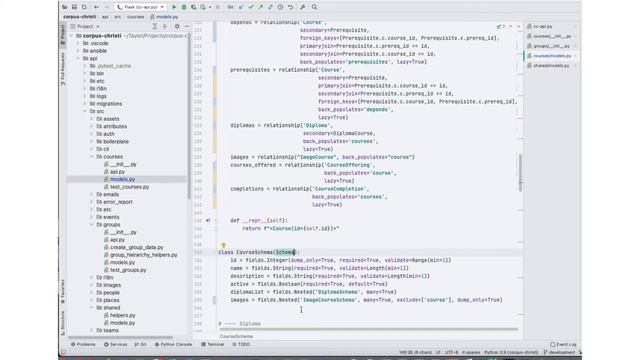The image size is (640, 360).
Task: Click the Debug bug icon in toolbar
Action: tap(184, 7)
